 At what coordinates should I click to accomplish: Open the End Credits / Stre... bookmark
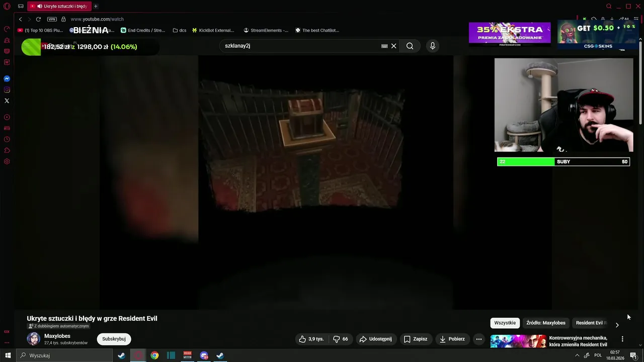[143, 30]
